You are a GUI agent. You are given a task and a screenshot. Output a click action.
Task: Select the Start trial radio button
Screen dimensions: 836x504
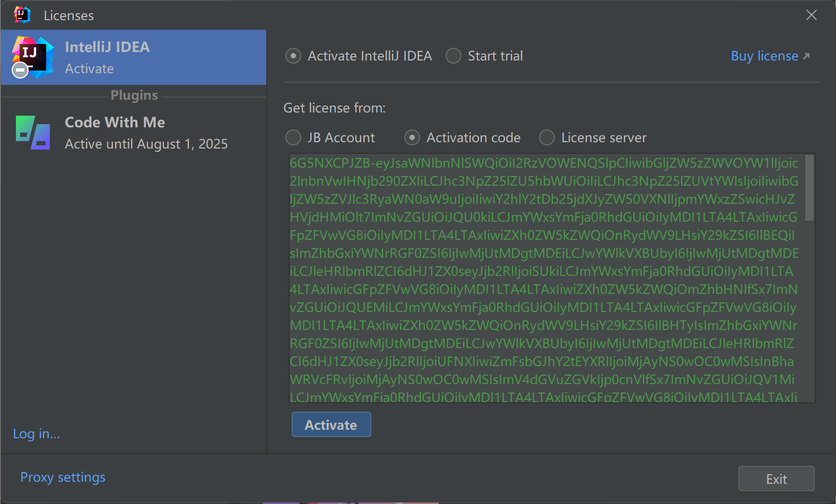(x=454, y=56)
